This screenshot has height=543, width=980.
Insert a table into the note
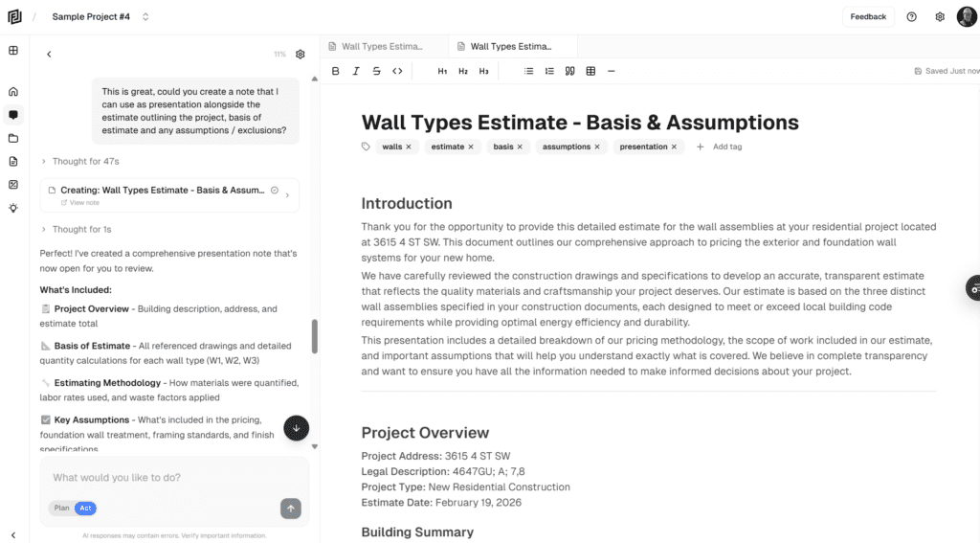click(590, 71)
